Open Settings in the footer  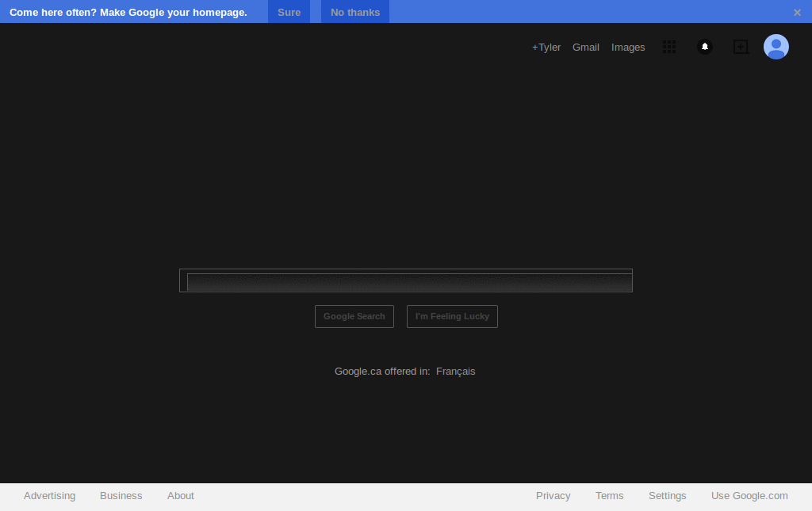click(668, 495)
